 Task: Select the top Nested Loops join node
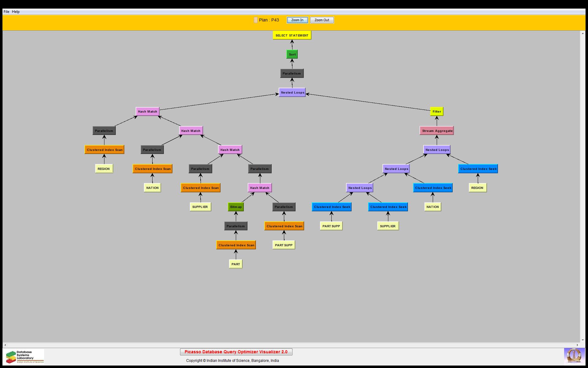[292, 93]
